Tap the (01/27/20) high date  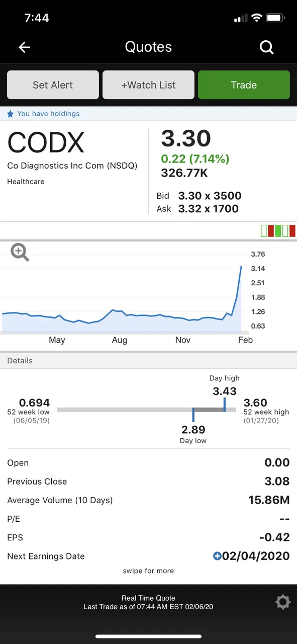tap(262, 421)
